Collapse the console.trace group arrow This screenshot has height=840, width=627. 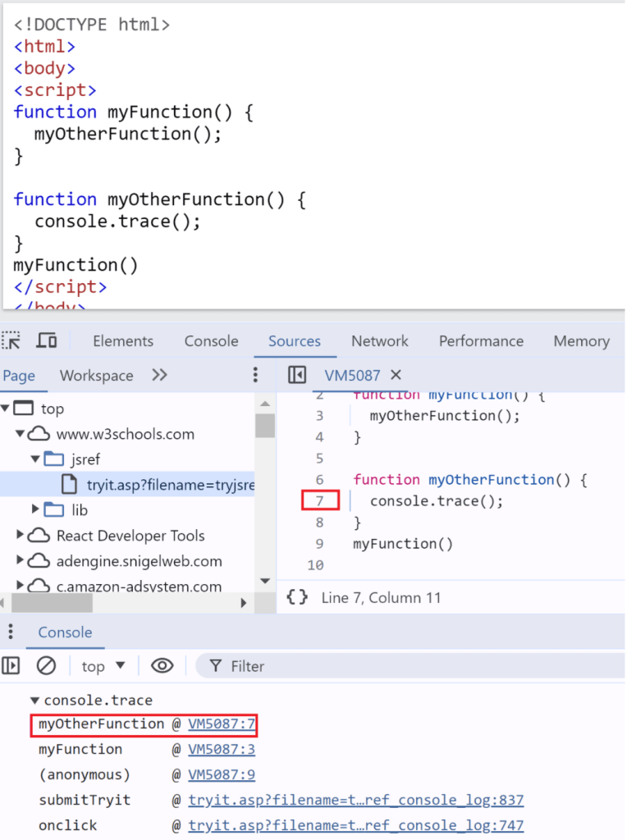click(34, 701)
